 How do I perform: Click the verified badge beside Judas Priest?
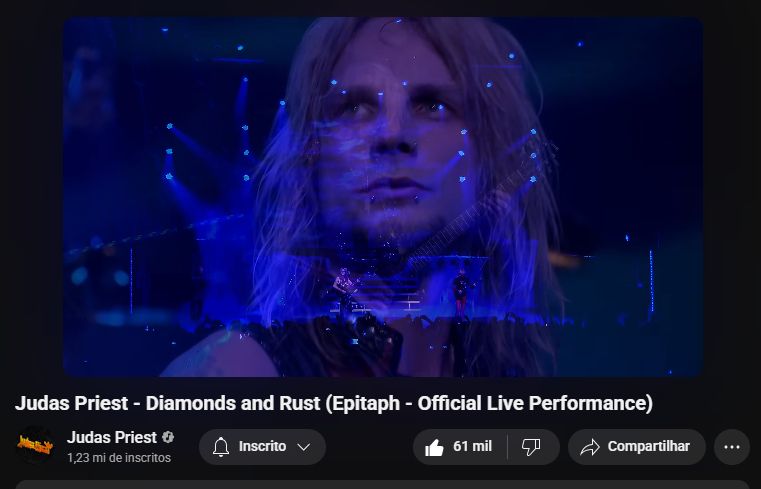coord(168,437)
